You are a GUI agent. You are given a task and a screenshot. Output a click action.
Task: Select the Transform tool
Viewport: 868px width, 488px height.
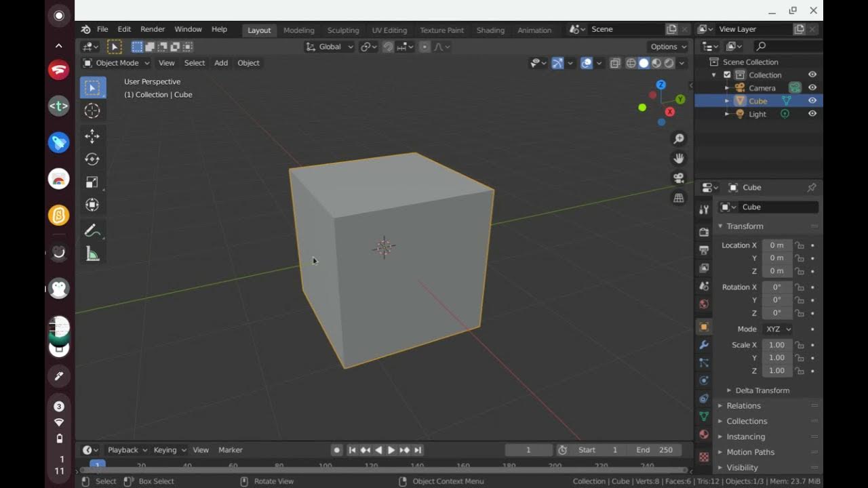[x=92, y=205]
